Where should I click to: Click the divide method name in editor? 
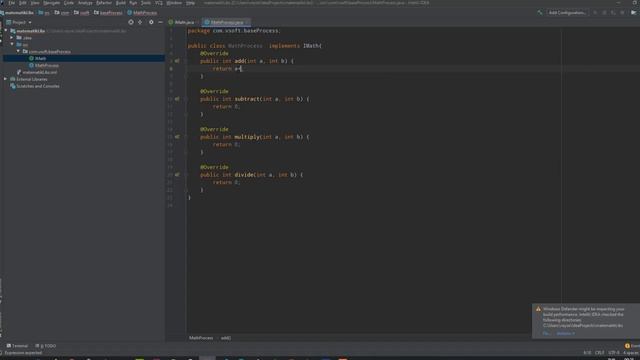click(244, 175)
